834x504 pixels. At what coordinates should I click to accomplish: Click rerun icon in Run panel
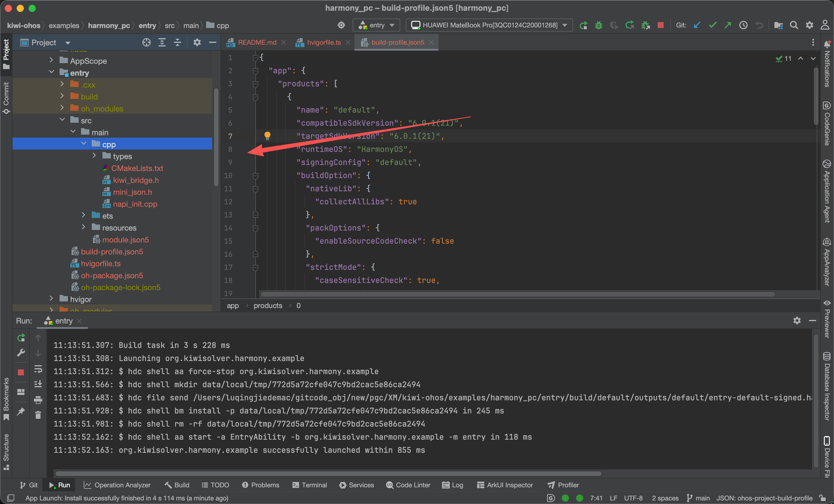(21, 338)
